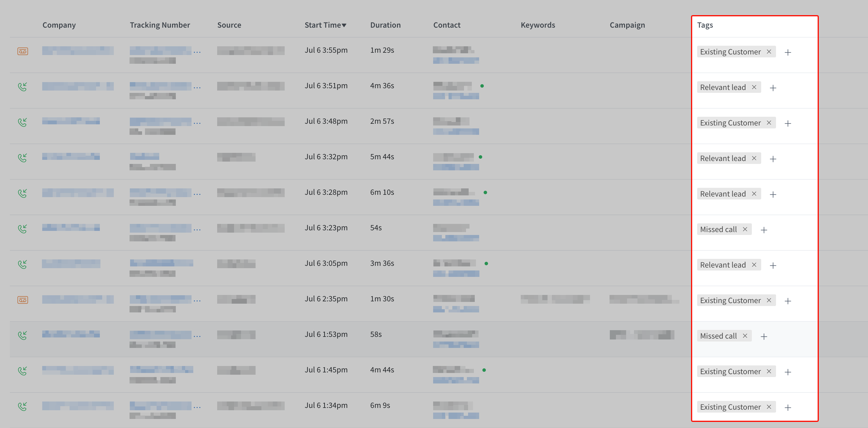Screen dimensions: 868x428
Task: Click the inbound call icon on Jul 6 1:34pm row
Action: coord(23,406)
